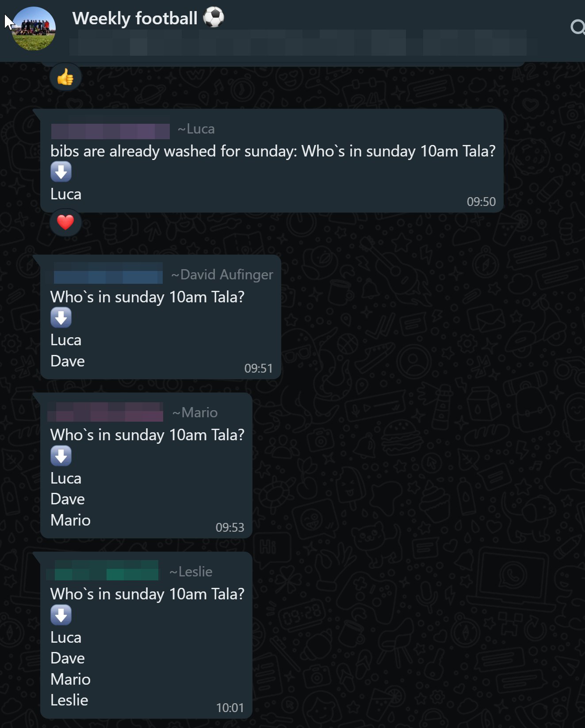Click the 09:51 timestamp on David's message
Viewport: 585px width, 728px height.
[x=258, y=369]
